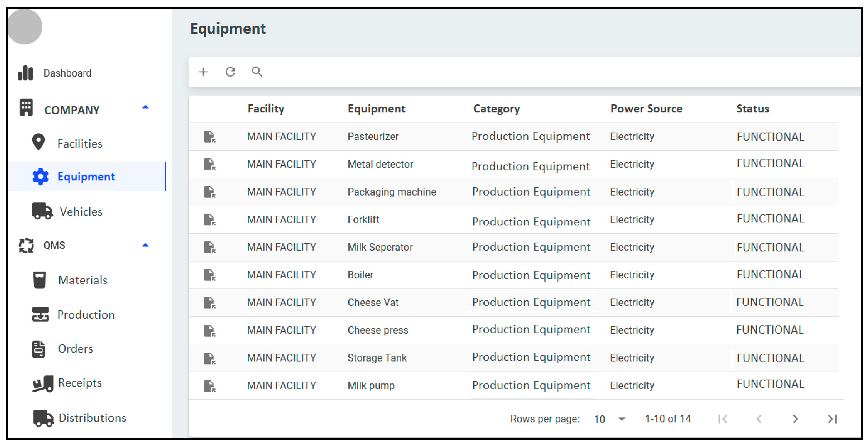Open the Materials sidebar item
Viewport: 868px width, 446px height.
83,280
